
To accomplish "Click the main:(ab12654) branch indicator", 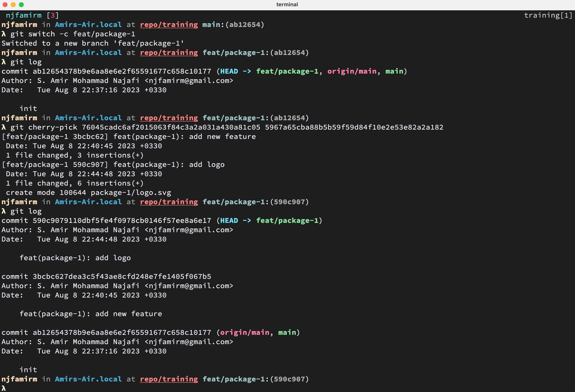I will 233,25.
